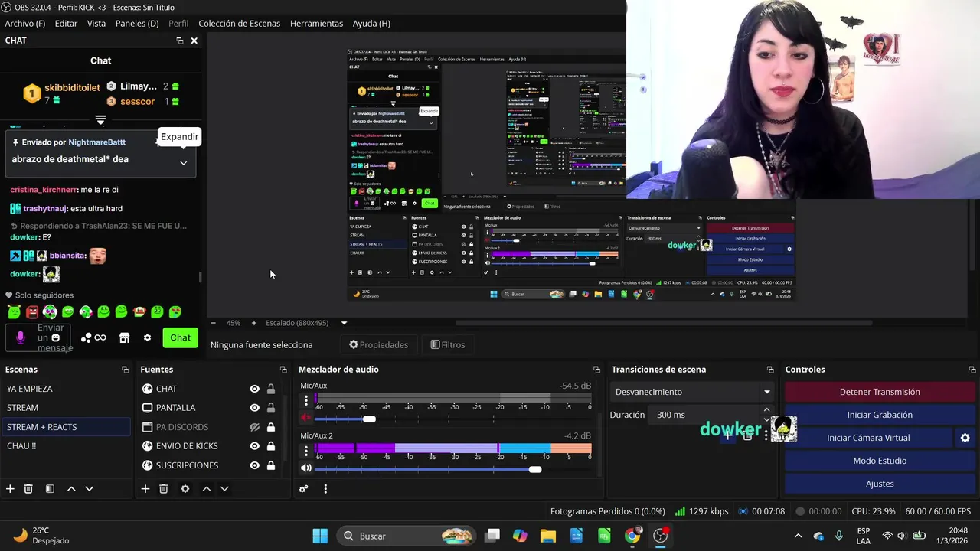Hide the ENVIO DE KICKS source

coord(254,446)
